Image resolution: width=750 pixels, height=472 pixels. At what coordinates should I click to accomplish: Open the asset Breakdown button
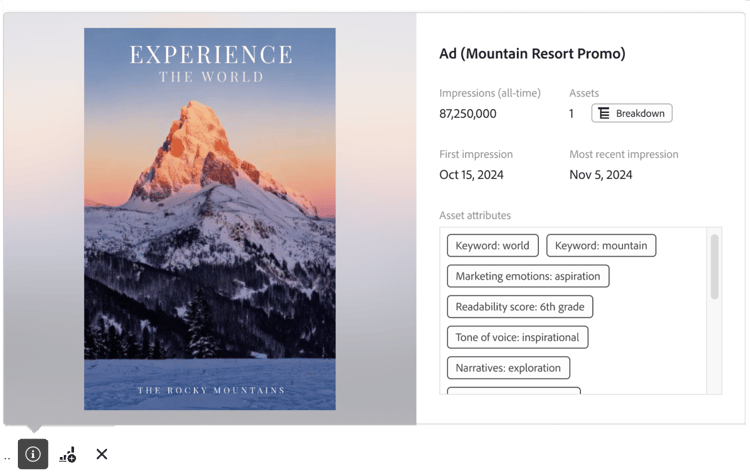[x=631, y=113]
